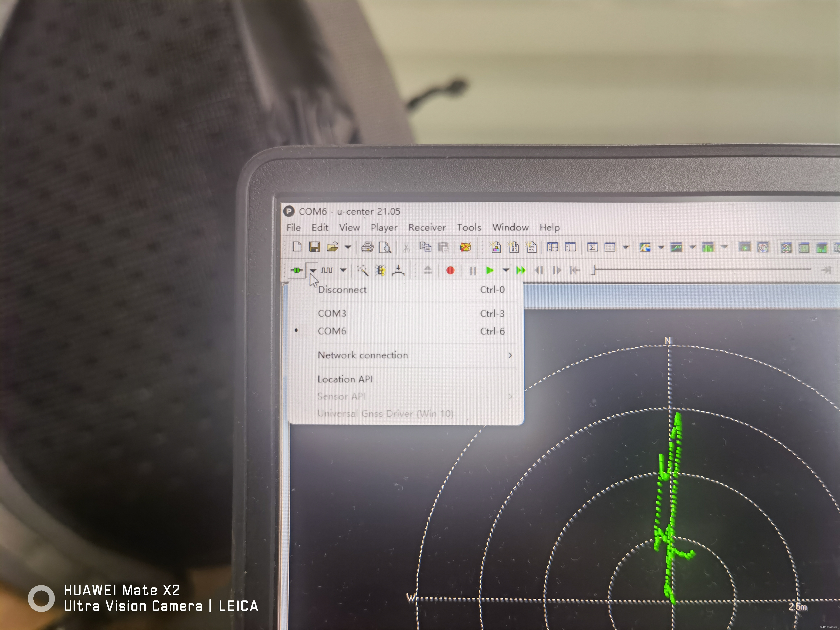This screenshot has width=840, height=630.
Task: Open the Map view icon
Action: pos(645,248)
